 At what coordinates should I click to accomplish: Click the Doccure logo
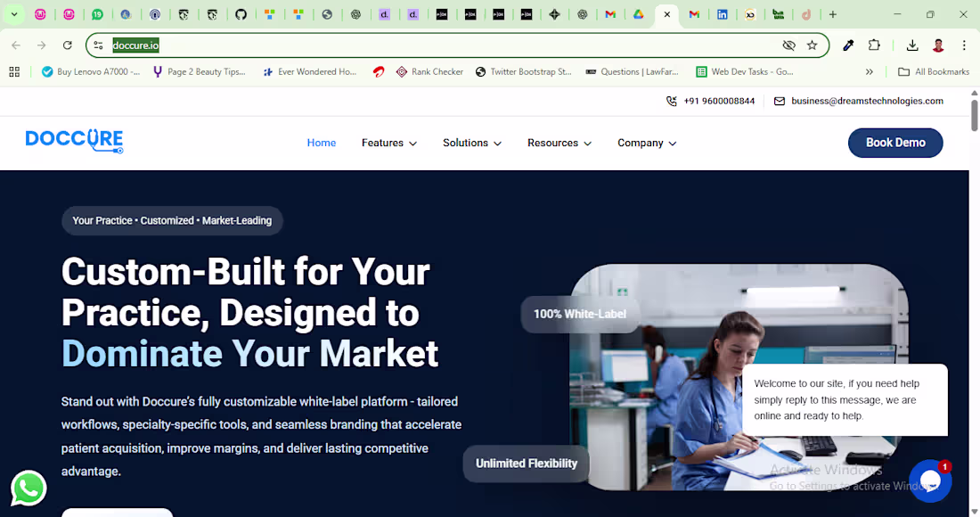(74, 141)
